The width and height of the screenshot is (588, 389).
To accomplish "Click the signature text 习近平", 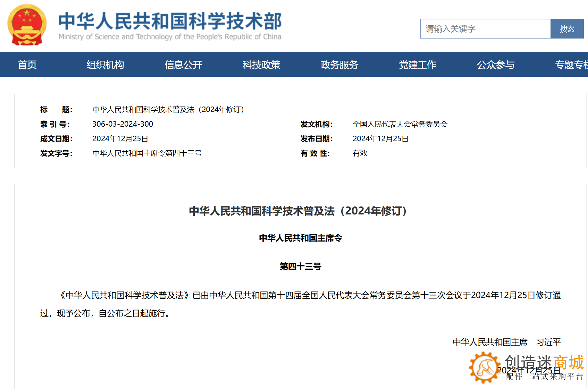I will (548, 342).
